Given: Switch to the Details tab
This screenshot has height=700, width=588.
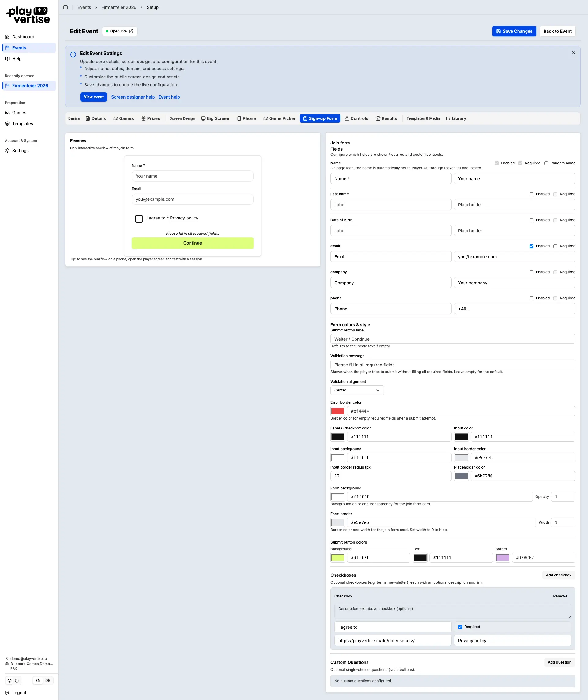Looking at the screenshot, I should coord(96,118).
